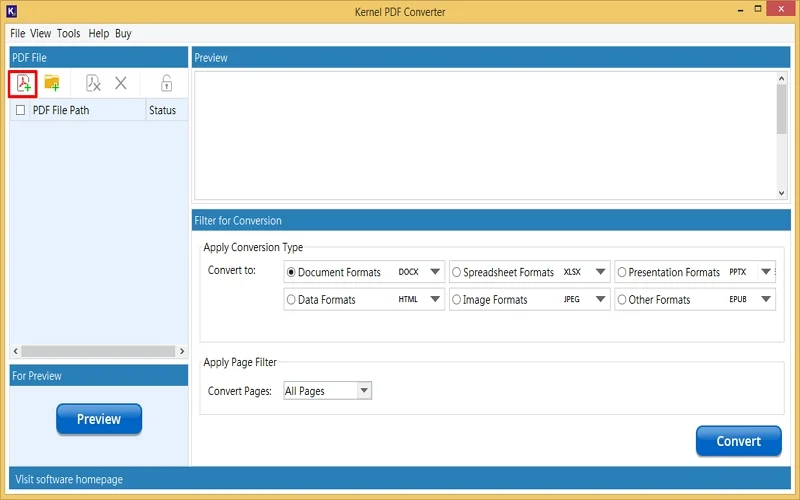Click the Preview button
Viewport: 800px width, 500px height.
pos(99,419)
